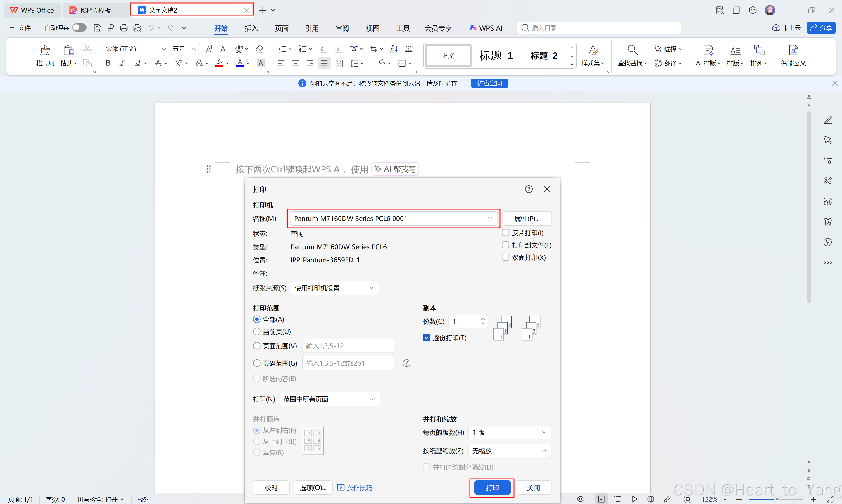
Task: Open Find and Replace magnifier icon
Action: click(632, 50)
